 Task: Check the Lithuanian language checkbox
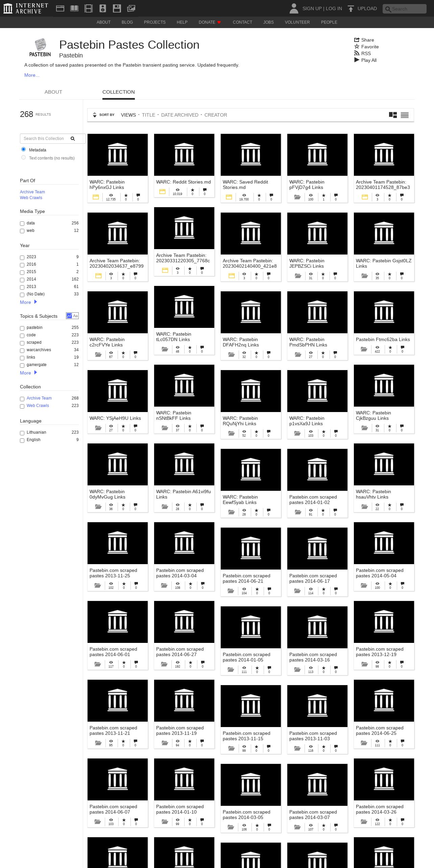point(22,433)
